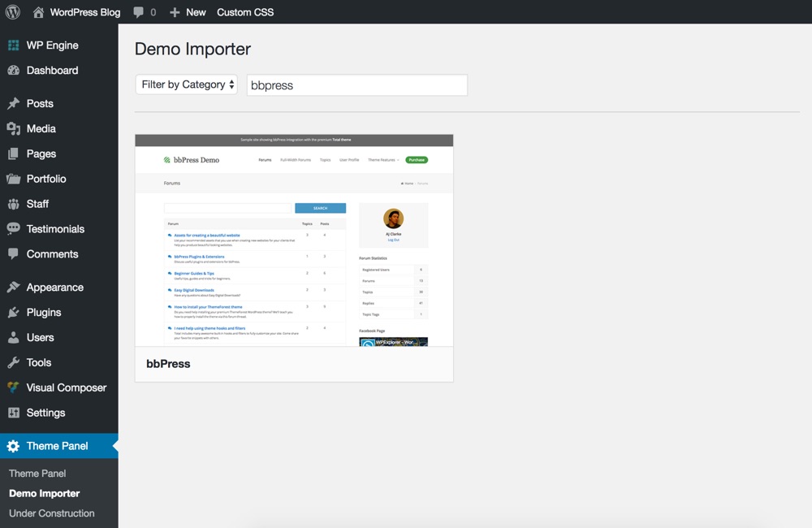This screenshot has width=812, height=528.
Task: Click the Comments bubble icon in sidebar
Action: (x=14, y=254)
